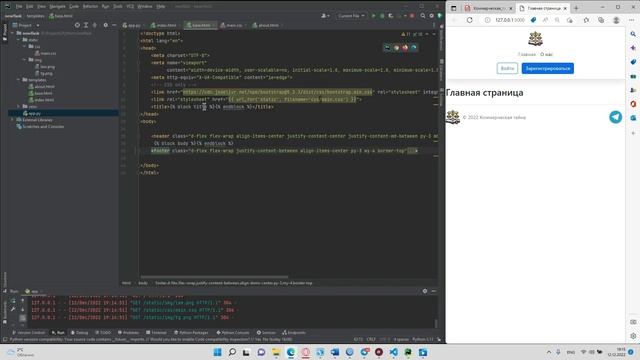The height and width of the screenshot is (360, 640).
Task: Click the Telegram icon in page footer
Action: [x=616, y=117]
